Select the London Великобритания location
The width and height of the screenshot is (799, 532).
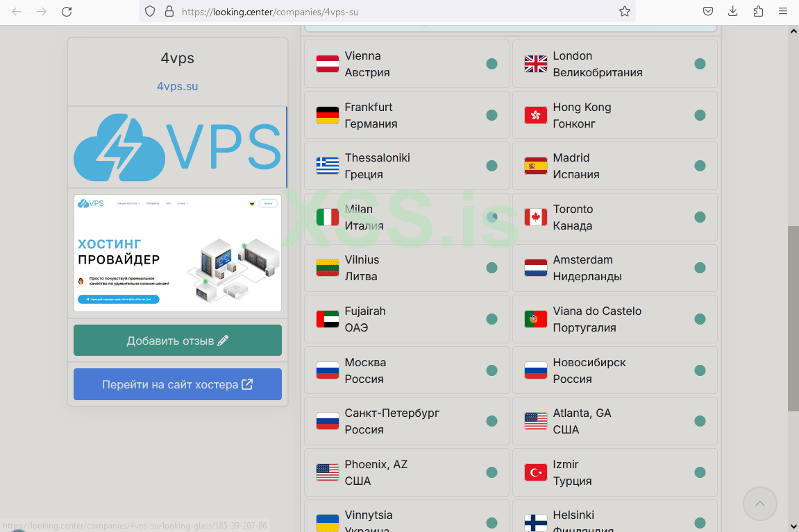pyautogui.click(x=615, y=64)
